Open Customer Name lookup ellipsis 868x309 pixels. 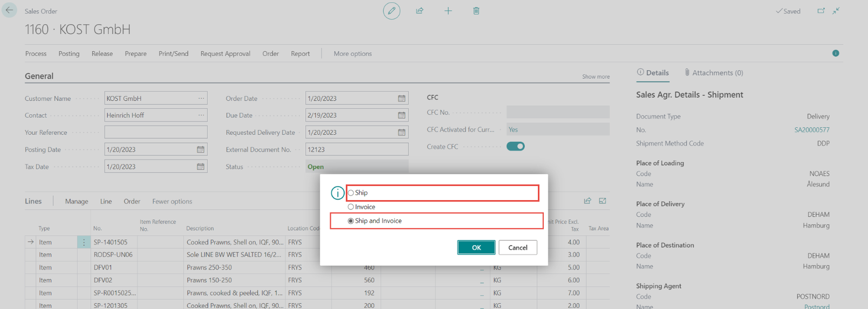pyautogui.click(x=201, y=99)
